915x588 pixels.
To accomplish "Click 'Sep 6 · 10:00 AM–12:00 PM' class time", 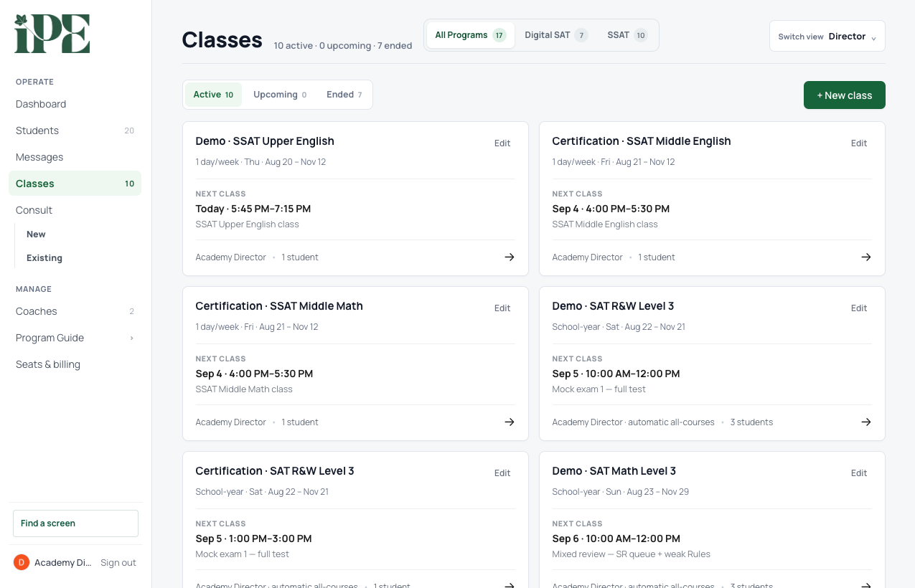I will point(616,539).
